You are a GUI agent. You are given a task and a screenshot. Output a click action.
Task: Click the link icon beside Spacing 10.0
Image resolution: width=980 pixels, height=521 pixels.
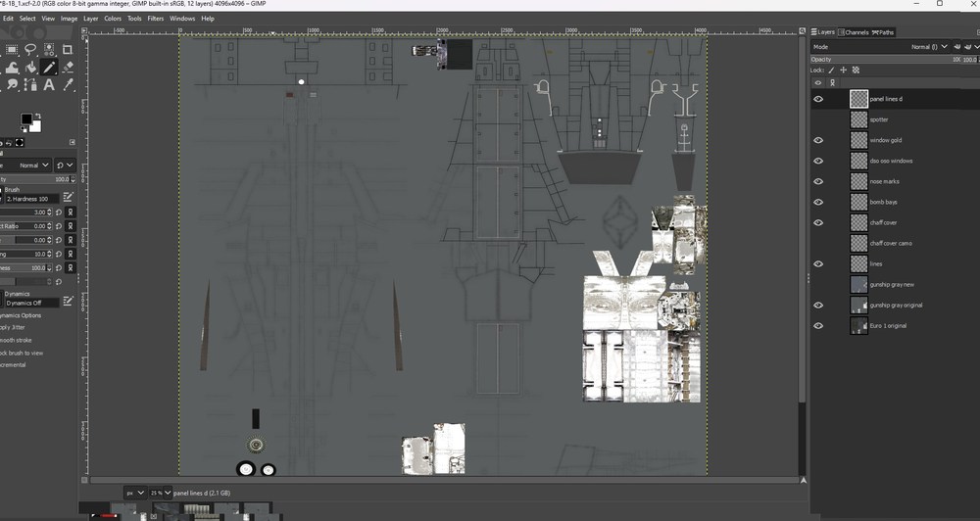tap(70, 255)
